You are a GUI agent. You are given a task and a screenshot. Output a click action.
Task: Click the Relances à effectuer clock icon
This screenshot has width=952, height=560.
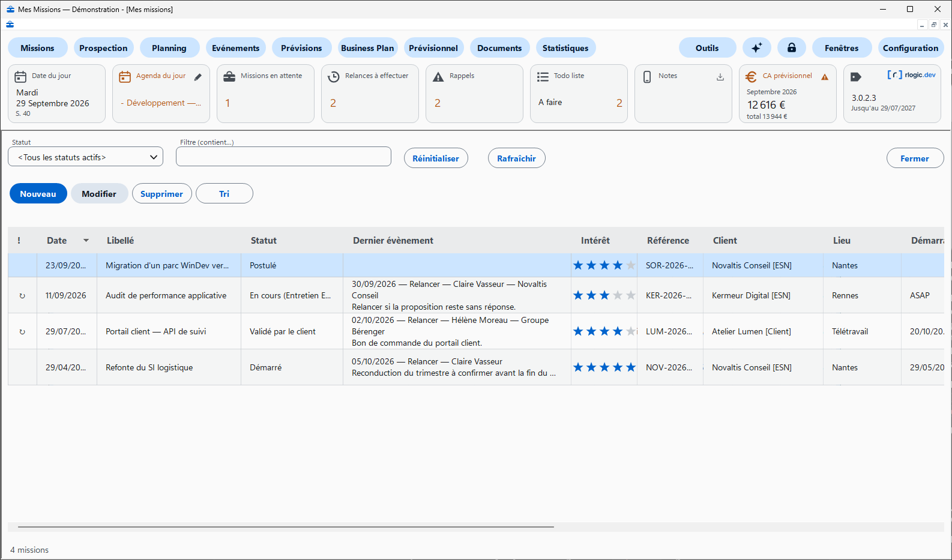334,77
